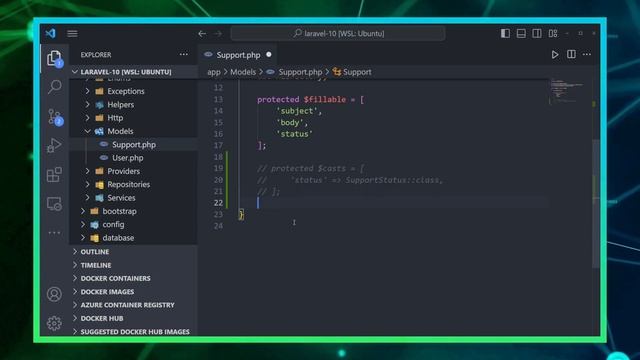Viewport: 640px width, 360px height.
Task: Expand the DOCKER CONTAINERS section
Action: click(x=133, y=278)
